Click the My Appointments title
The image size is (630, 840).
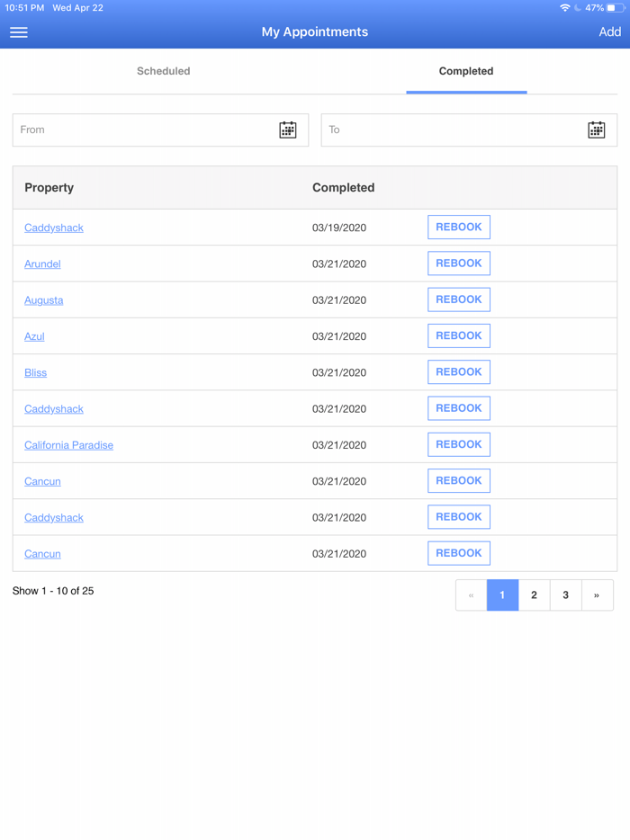click(315, 32)
